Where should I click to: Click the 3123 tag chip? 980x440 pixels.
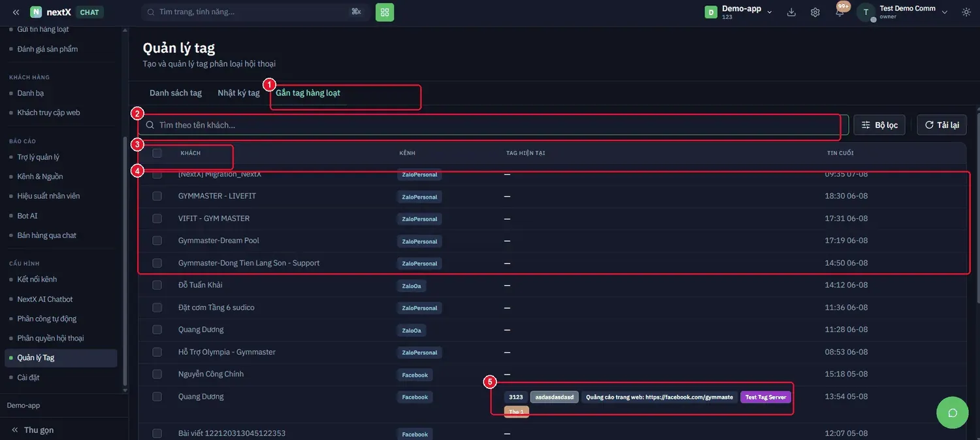tap(516, 397)
